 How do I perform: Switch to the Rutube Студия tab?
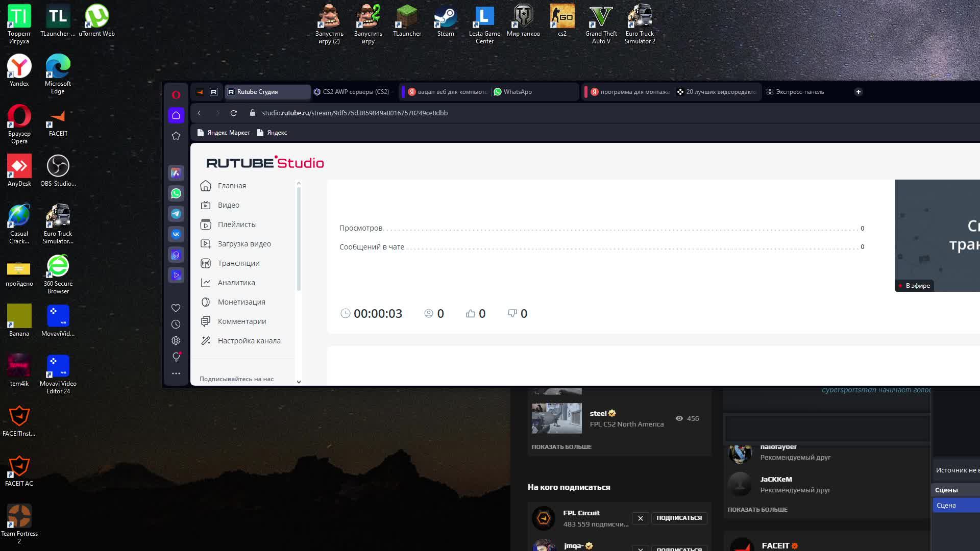pyautogui.click(x=267, y=92)
